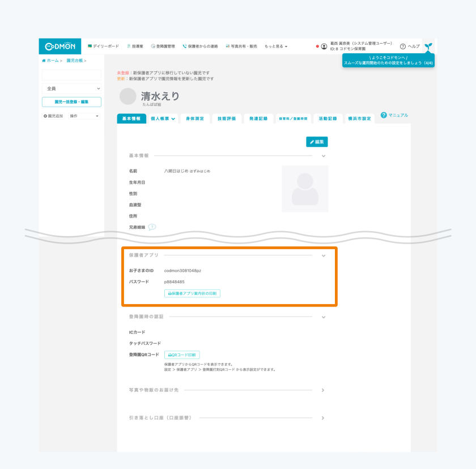This screenshot has height=469, width=476.
Task: Open the 全員 class filter dropdown
Action: coord(71,89)
